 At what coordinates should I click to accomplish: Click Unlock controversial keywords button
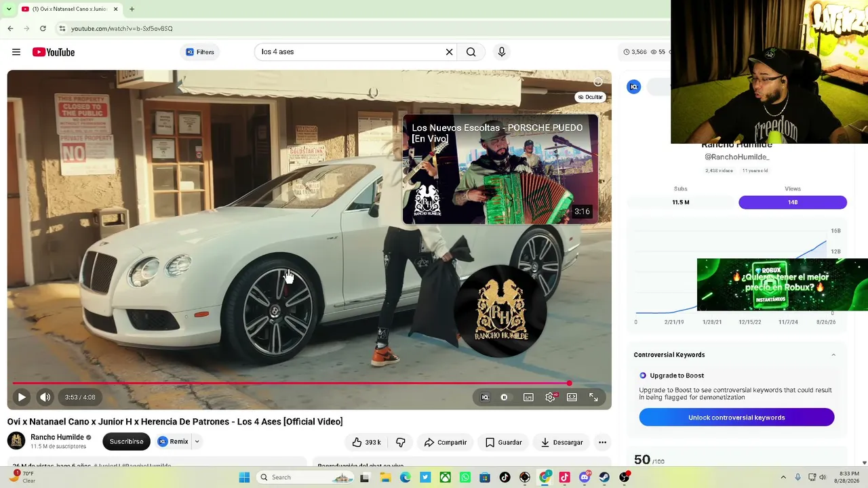point(736,418)
